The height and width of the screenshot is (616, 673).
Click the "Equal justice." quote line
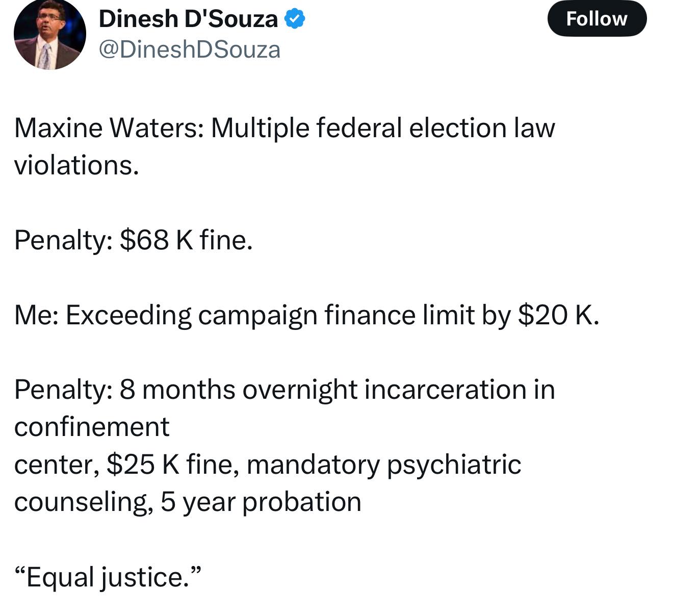(x=108, y=577)
